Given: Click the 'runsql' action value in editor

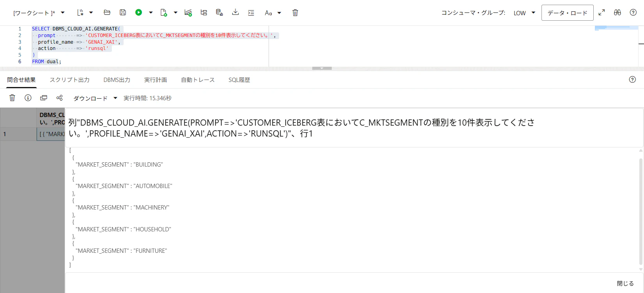Looking at the screenshot, I should [97, 48].
